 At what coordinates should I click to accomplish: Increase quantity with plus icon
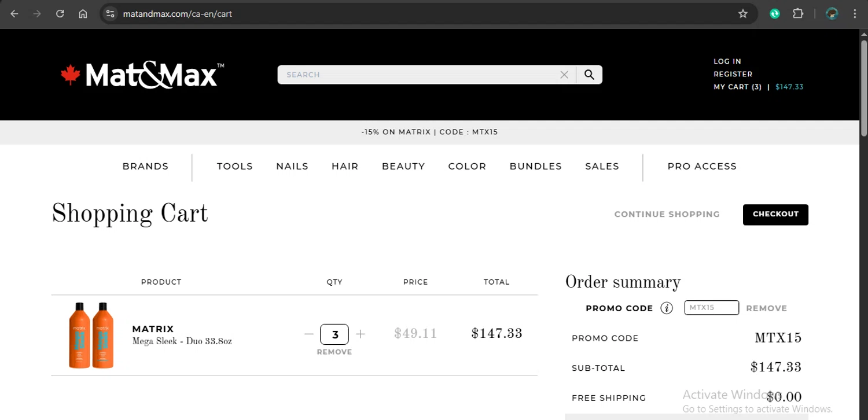[361, 334]
